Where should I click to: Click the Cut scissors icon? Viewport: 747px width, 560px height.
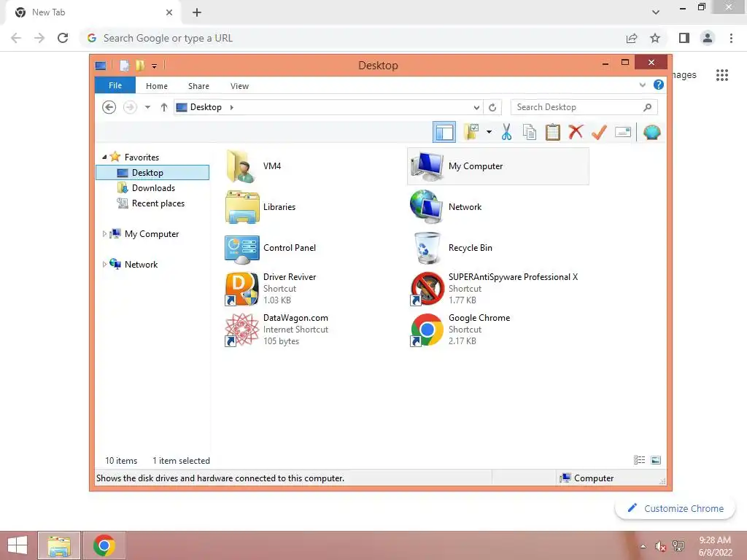pos(506,132)
